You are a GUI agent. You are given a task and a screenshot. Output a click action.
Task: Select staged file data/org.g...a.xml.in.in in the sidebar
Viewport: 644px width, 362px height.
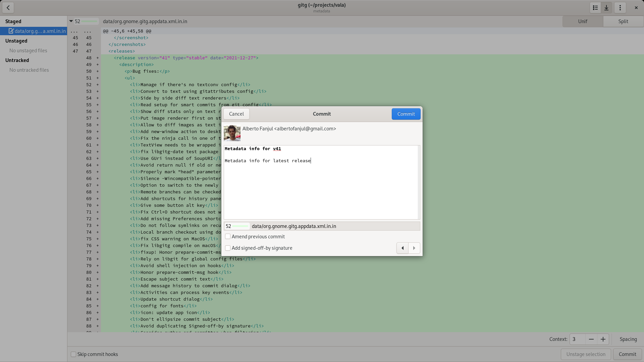point(37,31)
